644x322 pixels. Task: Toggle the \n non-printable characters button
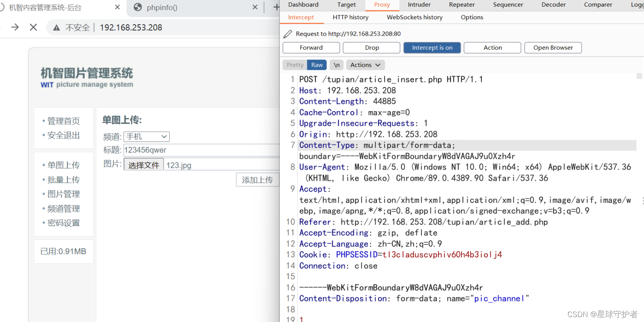336,65
